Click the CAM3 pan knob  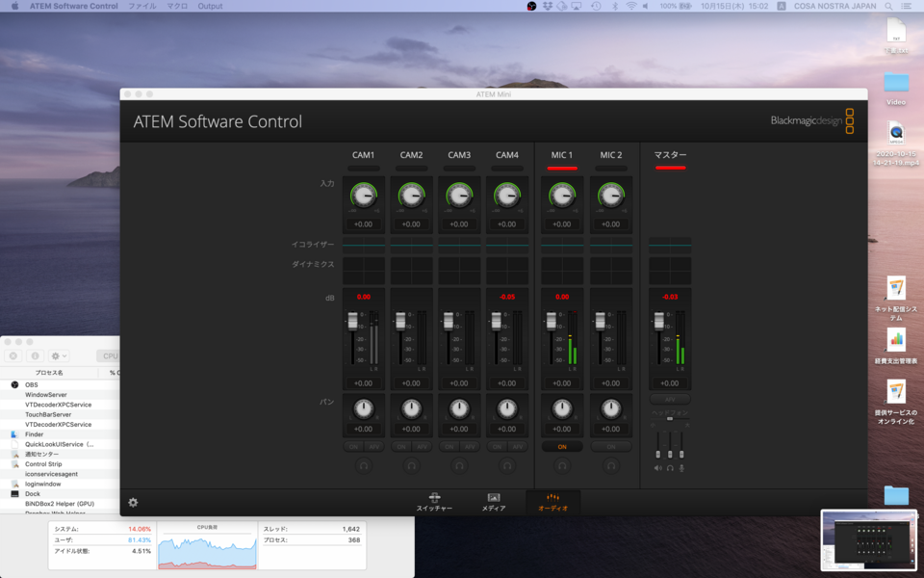click(x=459, y=407)
